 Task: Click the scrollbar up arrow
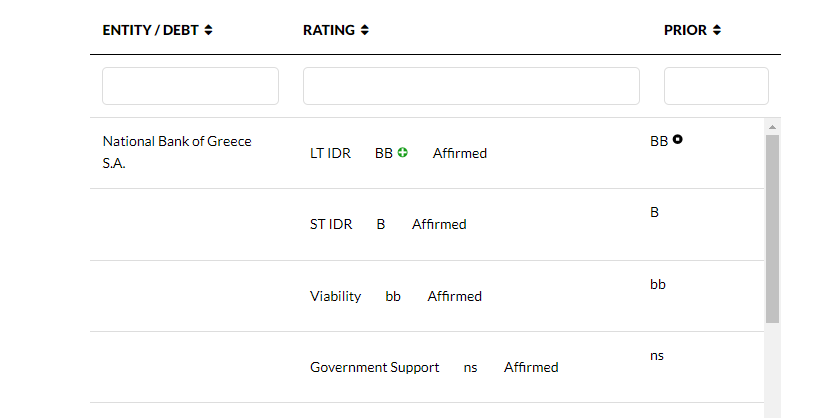click(x=772, y=127)
